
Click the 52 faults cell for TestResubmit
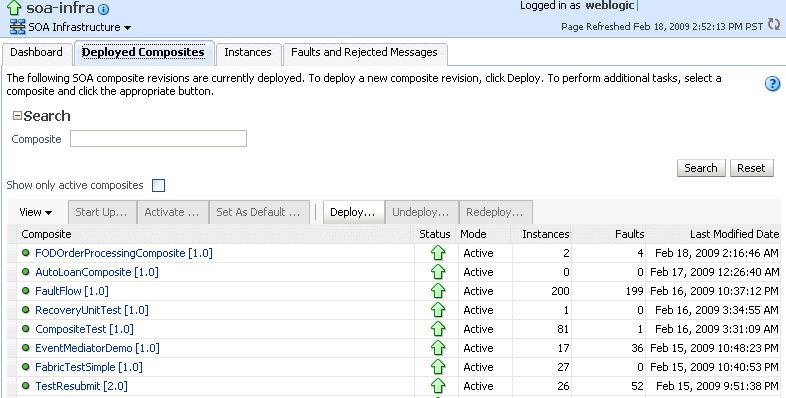point(609,386)
